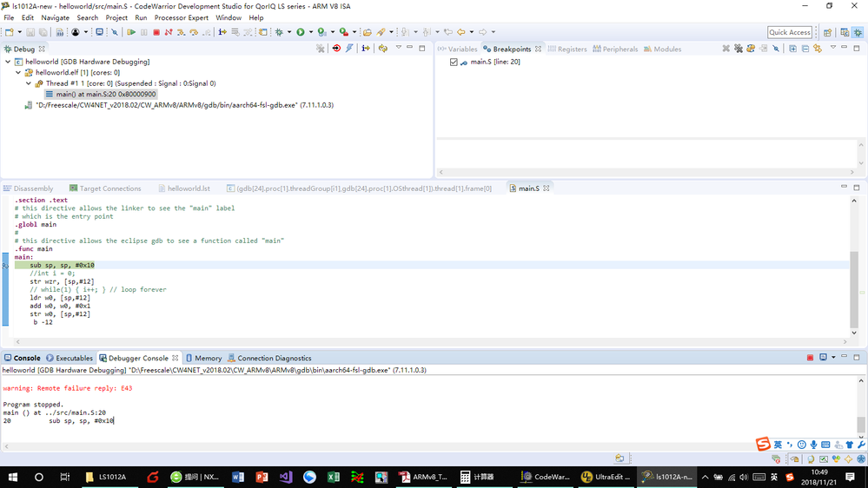Open the Breakpoints view menu triangle
Image resolution: width=868 pixels, height=488 pixels.
pos(832,48)
